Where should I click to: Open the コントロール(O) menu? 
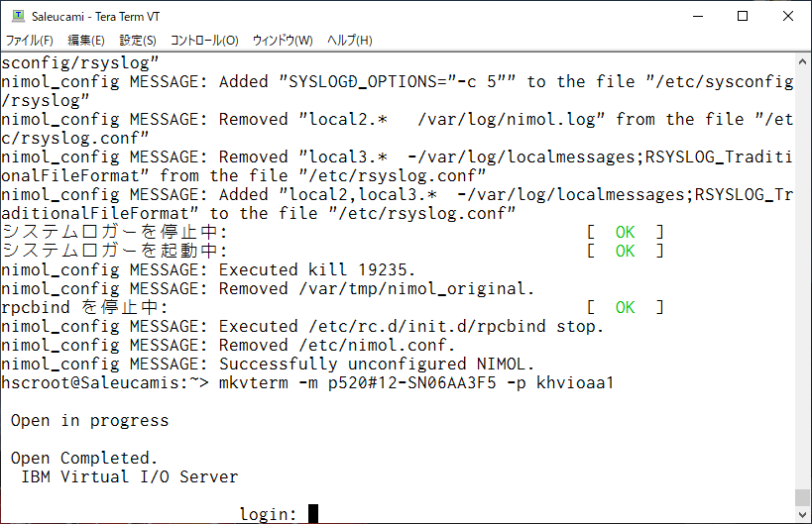[204, 40]
